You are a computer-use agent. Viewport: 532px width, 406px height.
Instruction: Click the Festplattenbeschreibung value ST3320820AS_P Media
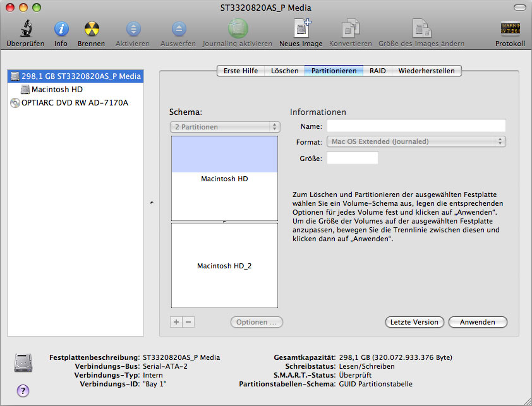pyautogui.click(x=181, y=357)
